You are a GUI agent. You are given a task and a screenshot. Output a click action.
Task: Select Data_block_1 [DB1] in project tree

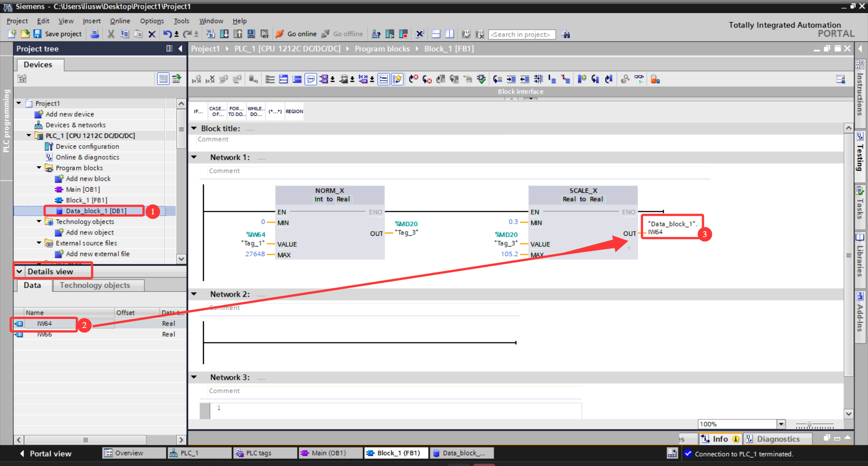pos(96,211)
